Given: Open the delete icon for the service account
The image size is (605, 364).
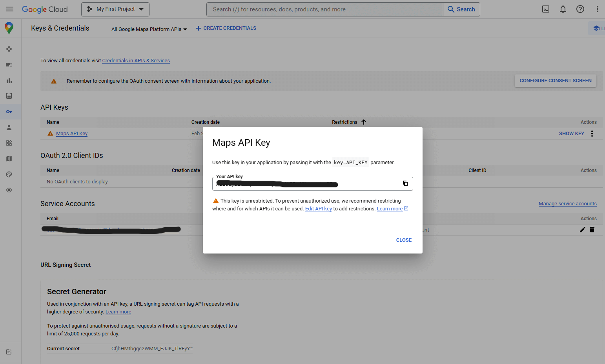Looking at the screenshot, I should click(x=592, y=230).
